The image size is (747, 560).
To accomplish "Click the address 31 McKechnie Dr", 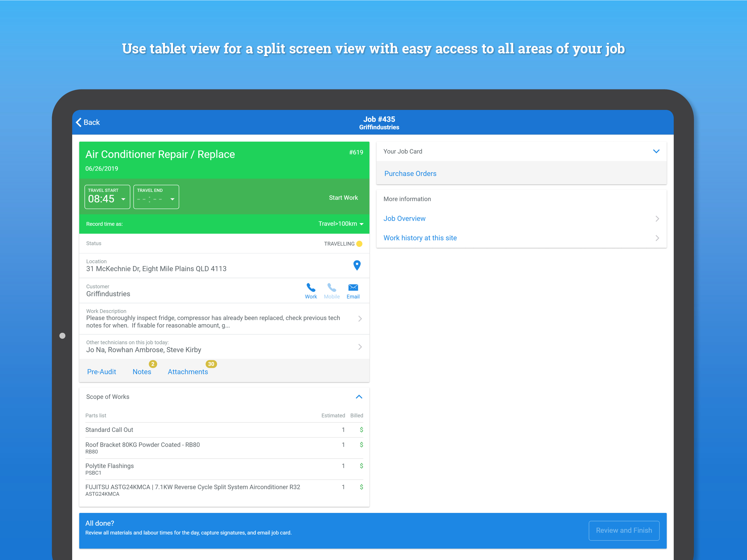I will [156, 269].
